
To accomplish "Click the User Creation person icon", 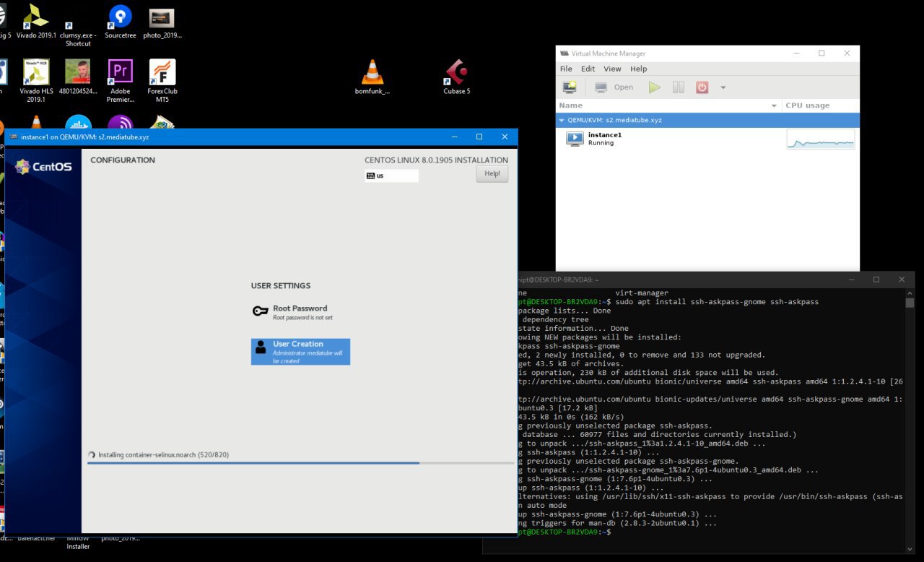I will tap(261, 347).
